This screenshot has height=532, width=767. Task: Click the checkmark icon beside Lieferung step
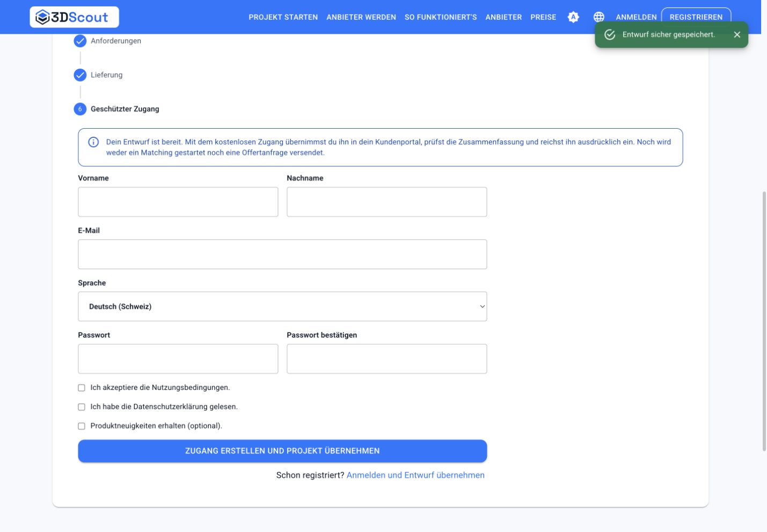click(x=80, y=75)
